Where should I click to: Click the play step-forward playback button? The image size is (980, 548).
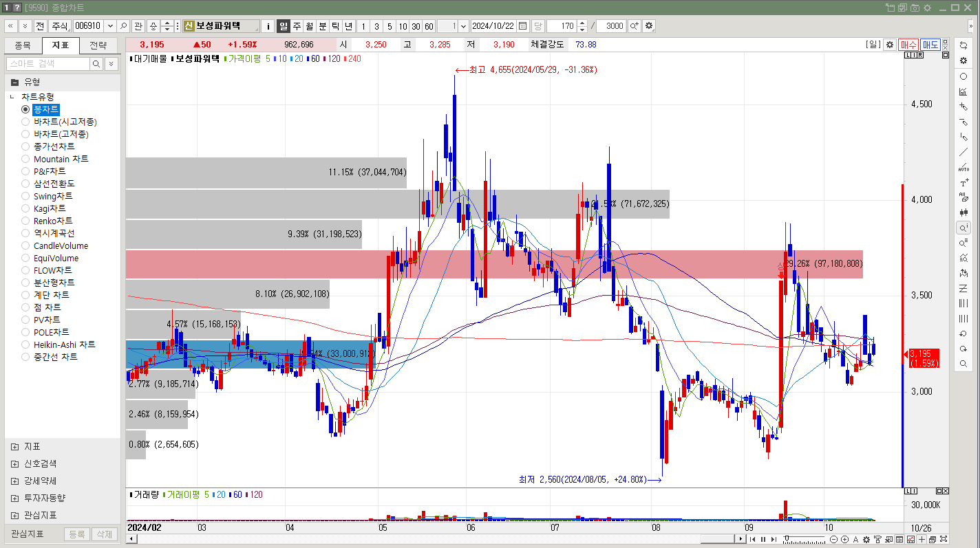coord(774,540)
